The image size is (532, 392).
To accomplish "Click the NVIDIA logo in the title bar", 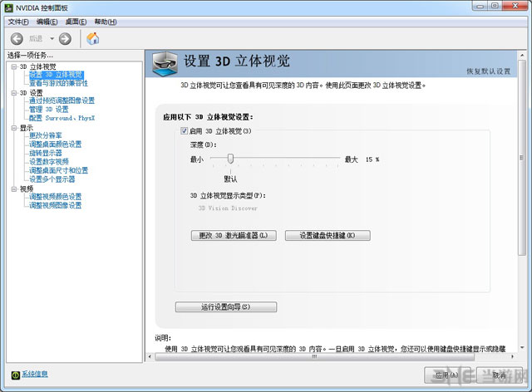I will (9, 7).
